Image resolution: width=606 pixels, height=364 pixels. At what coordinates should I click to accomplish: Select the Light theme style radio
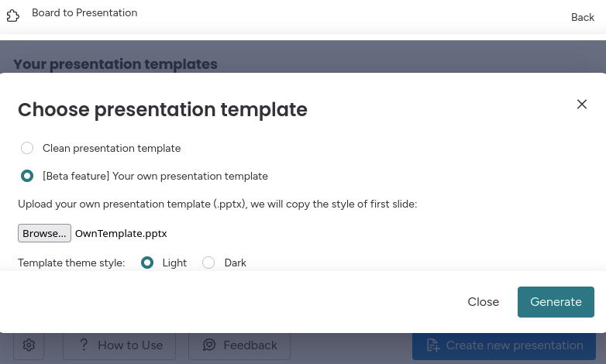(x=147, y=263)
